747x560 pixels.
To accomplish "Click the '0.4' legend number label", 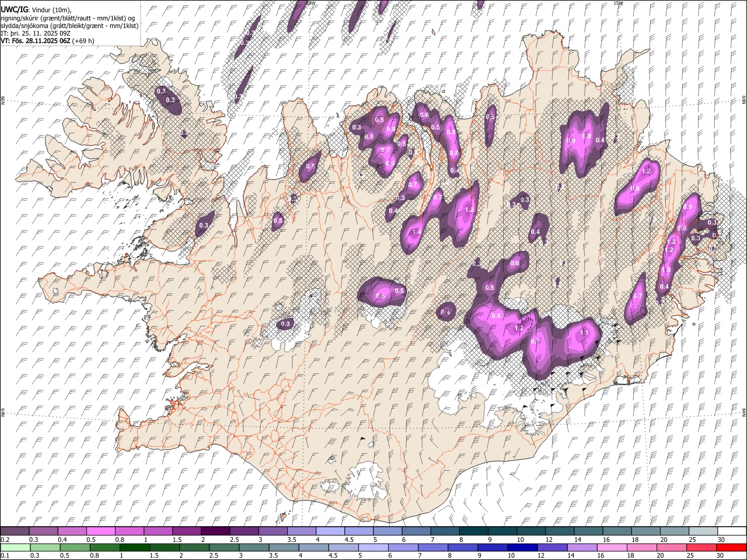I will pos(62,540).
